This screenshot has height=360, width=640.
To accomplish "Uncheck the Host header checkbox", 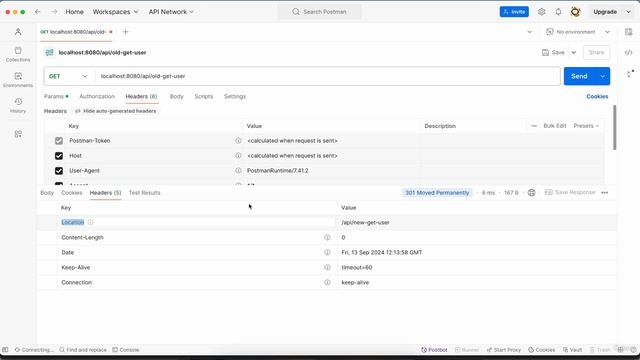I will click(59, 156).
